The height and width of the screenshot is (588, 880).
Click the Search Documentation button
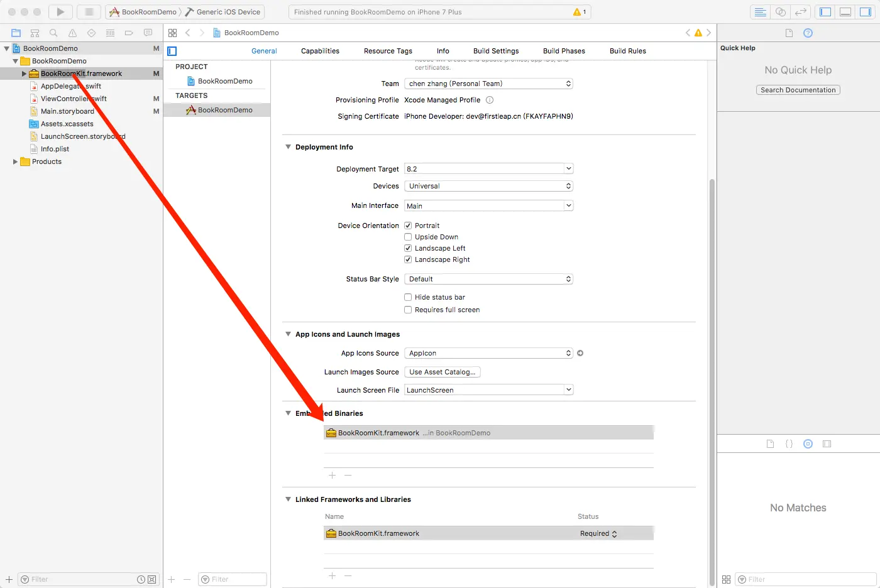pos(798,90)
